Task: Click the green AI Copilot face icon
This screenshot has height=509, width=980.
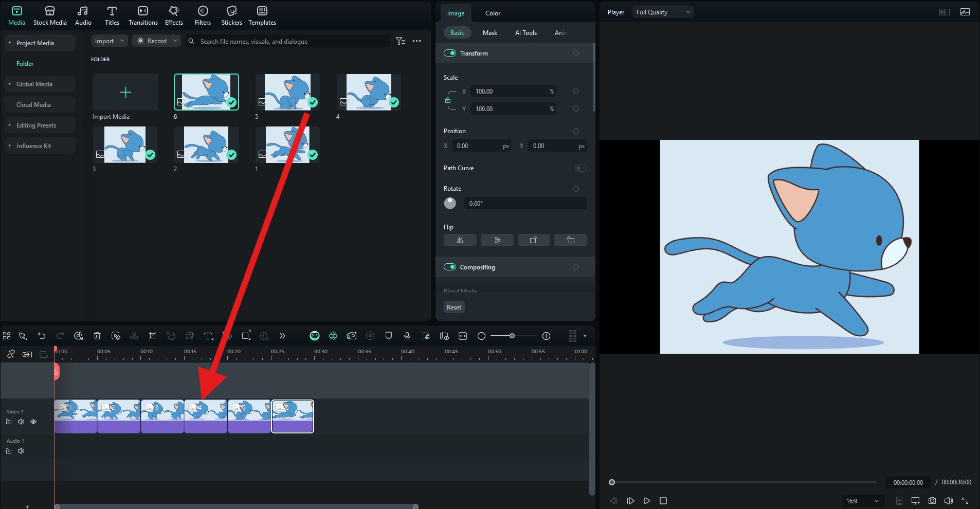Action: coord(315,336)
